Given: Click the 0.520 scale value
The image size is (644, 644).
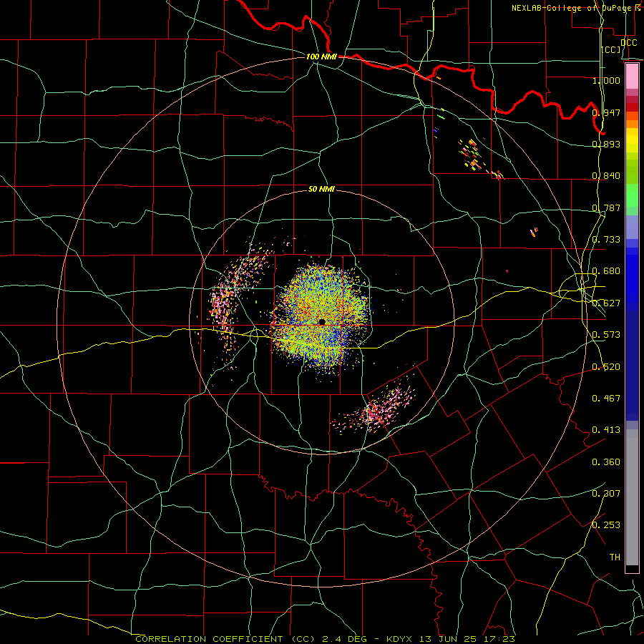Looking at the screenshot, I should [606, 367].
